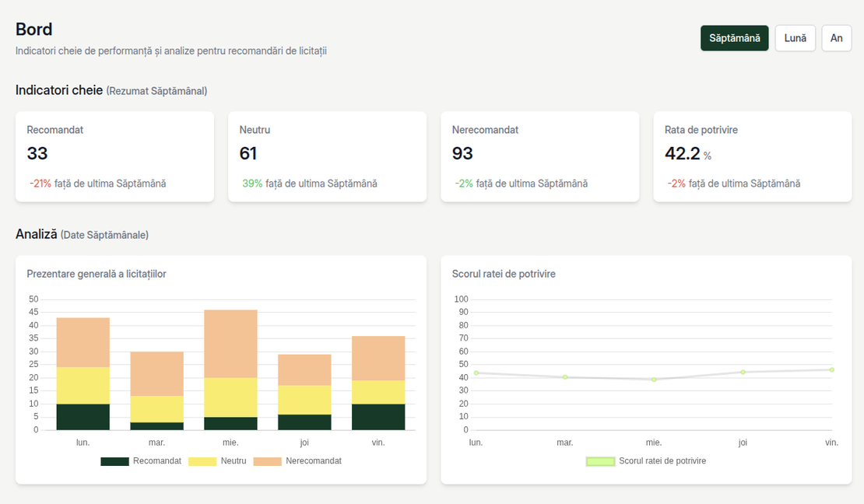This screenshot has width=864, height=504.
Task: Select the Săptămână period button
Action: tap(734, 38)
